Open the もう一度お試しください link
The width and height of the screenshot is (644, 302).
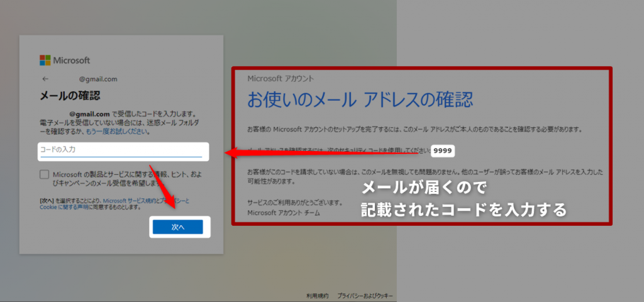[118, 132]
